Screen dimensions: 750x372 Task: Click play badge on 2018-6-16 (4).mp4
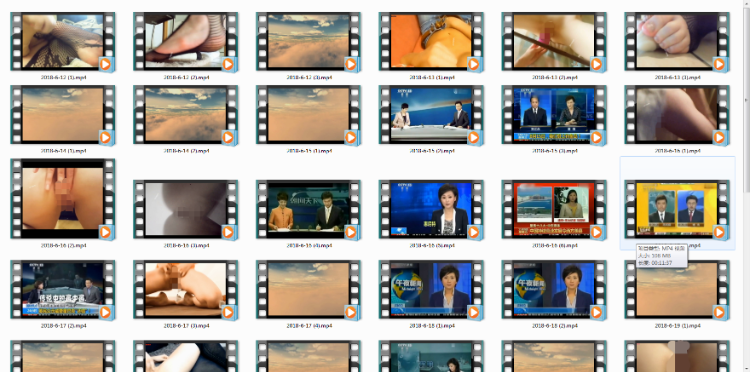[351, 232]
